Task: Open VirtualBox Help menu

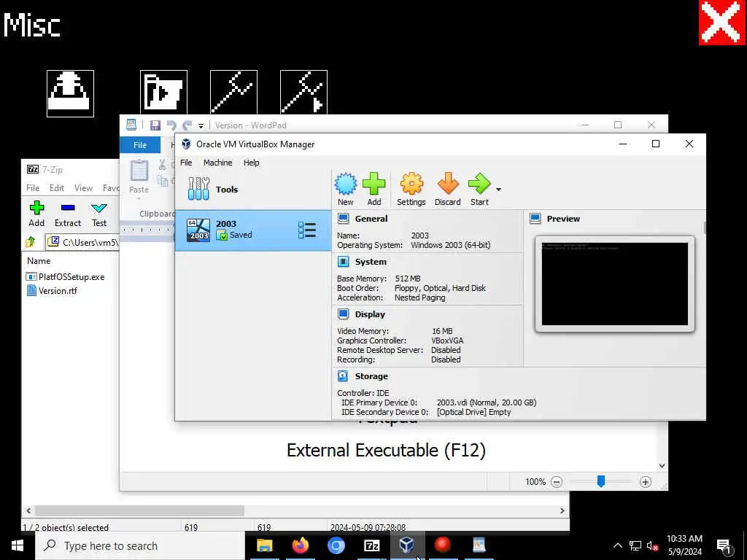Action: 252,163
